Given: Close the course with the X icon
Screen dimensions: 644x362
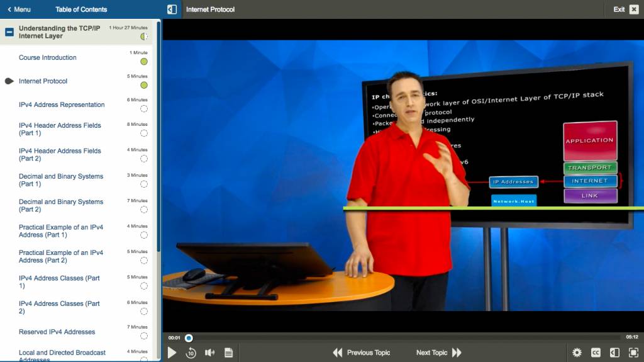Looking at the screenshot, I should coord(634,9).
